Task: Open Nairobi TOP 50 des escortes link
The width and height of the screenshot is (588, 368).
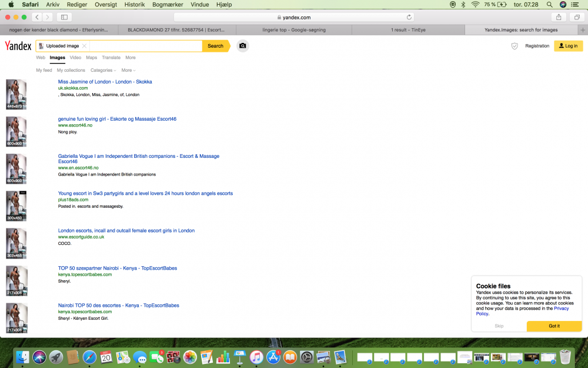Action: point(119,305)
